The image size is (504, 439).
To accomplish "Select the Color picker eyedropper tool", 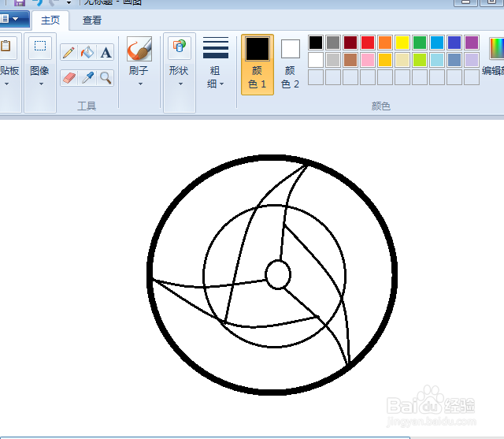I will coord(87,78).
